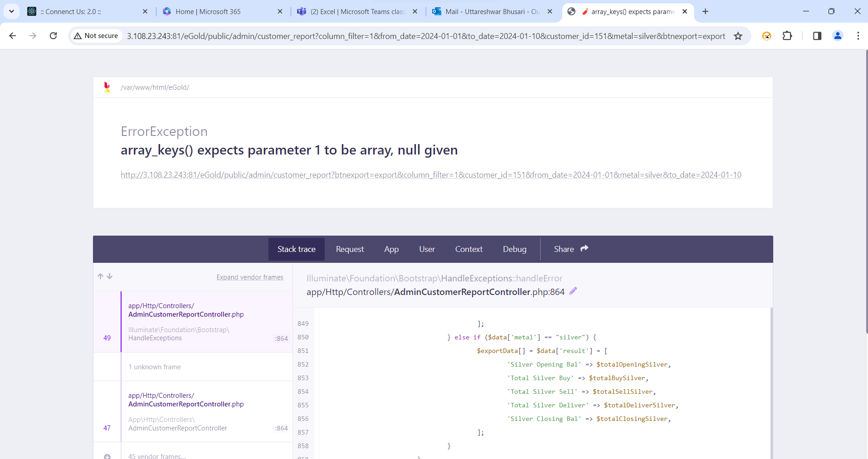Open a new browser tab
Viewport: 868px width, 459px height.
coord(705,11)
